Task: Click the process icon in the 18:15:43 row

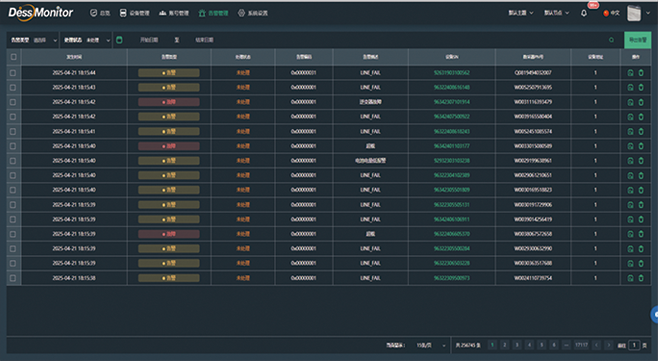Action: [x=630, y=87]
